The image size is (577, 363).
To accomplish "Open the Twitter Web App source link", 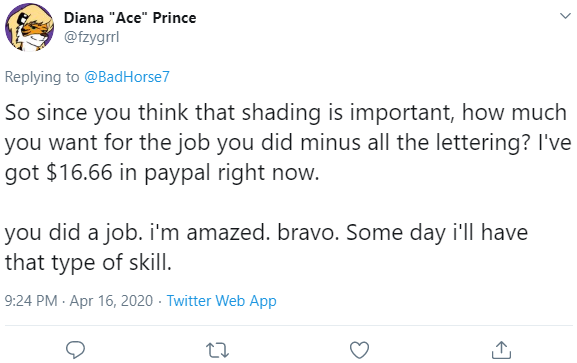I will pos(221,301).
